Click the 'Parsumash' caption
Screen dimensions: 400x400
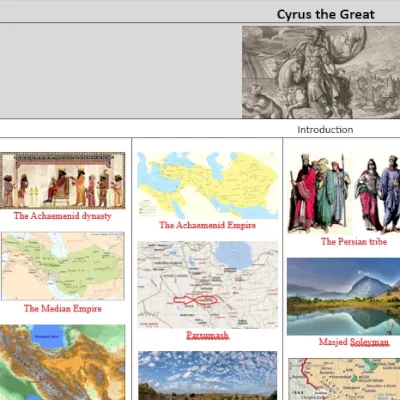point(207,335)
